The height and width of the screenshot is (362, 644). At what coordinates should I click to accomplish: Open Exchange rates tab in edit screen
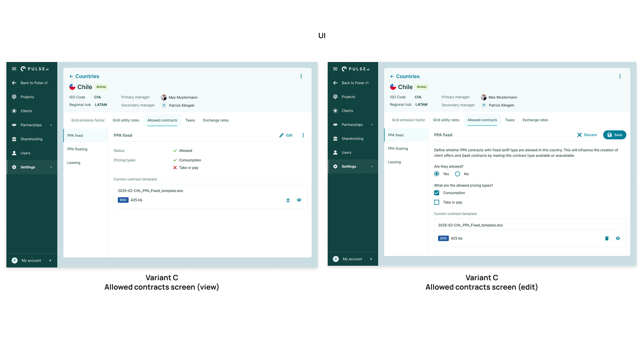click(535, 120)
